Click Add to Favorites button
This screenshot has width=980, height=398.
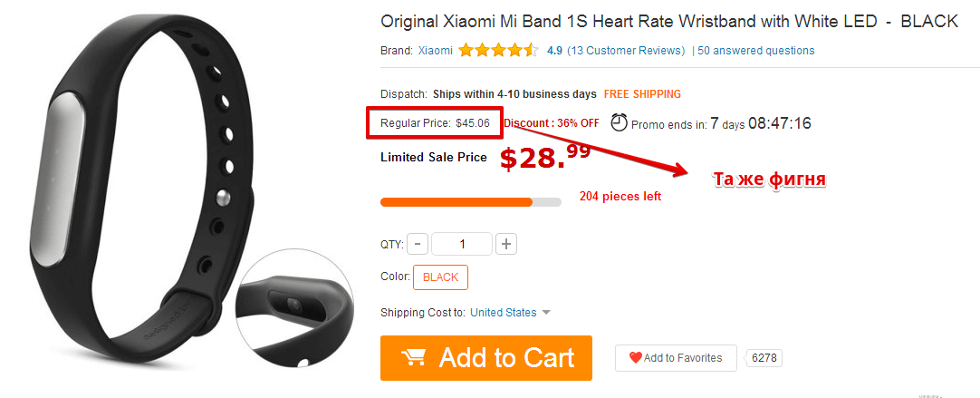674,358
